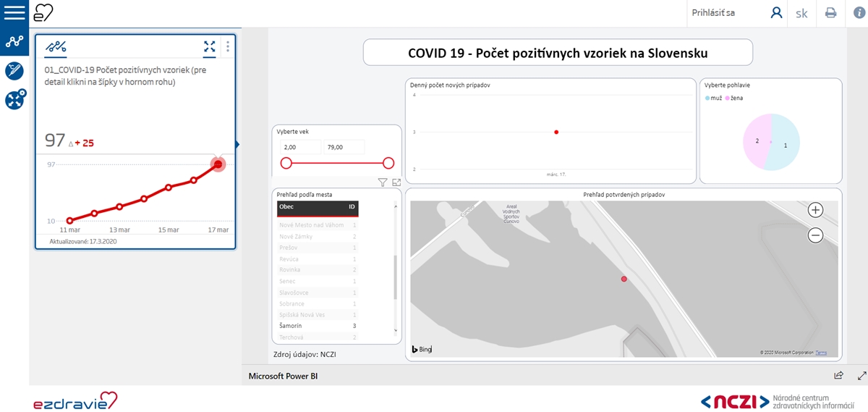Select the Prešov row in table

(x=318, y=248)
